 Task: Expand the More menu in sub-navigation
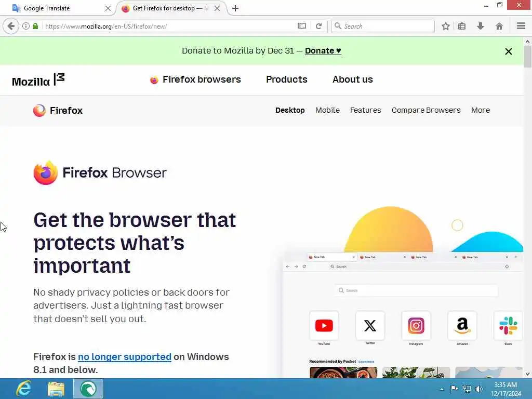481,110
